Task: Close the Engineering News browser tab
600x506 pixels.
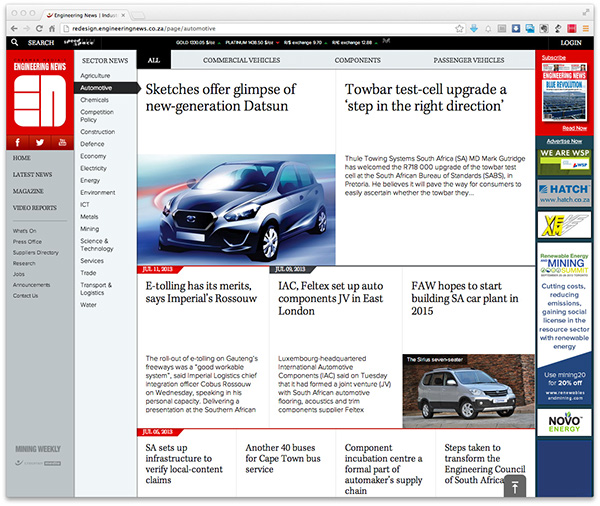Action: tap(123, 15)
